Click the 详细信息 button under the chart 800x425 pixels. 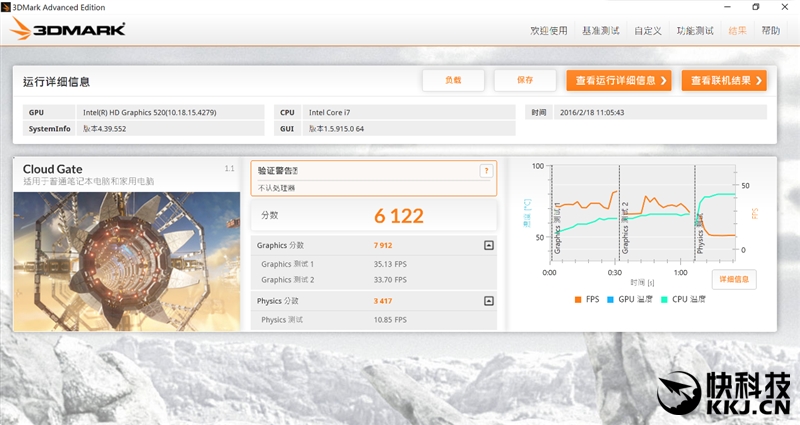click(734, 279)
